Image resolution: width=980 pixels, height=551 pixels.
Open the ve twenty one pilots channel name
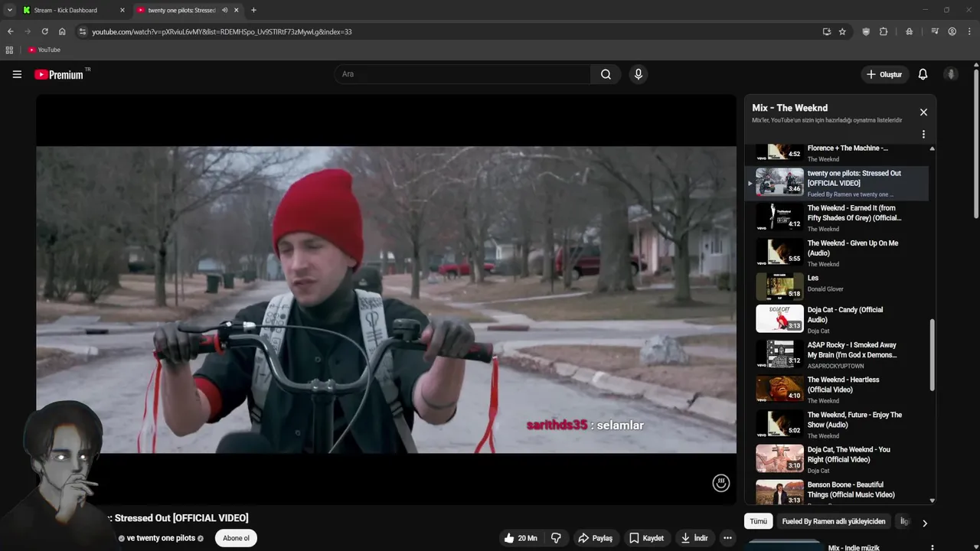click(162, 538)
